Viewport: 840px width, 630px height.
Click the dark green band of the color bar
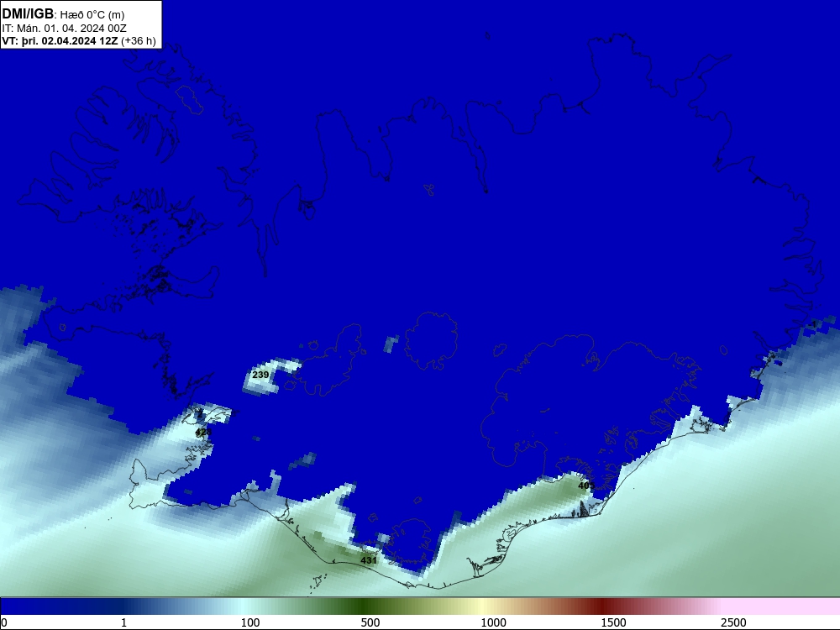[365, 606]
